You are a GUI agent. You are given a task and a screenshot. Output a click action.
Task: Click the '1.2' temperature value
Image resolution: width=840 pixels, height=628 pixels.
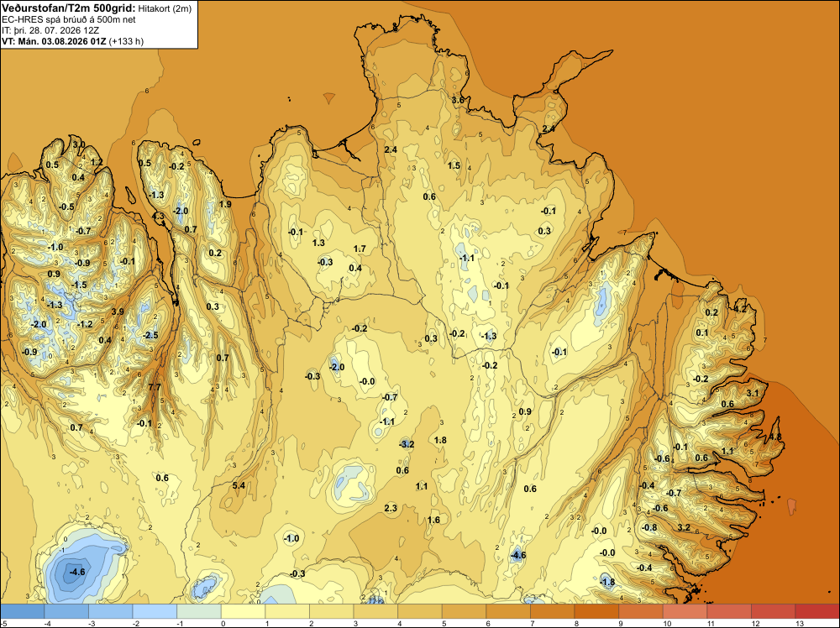pos(97,162)
